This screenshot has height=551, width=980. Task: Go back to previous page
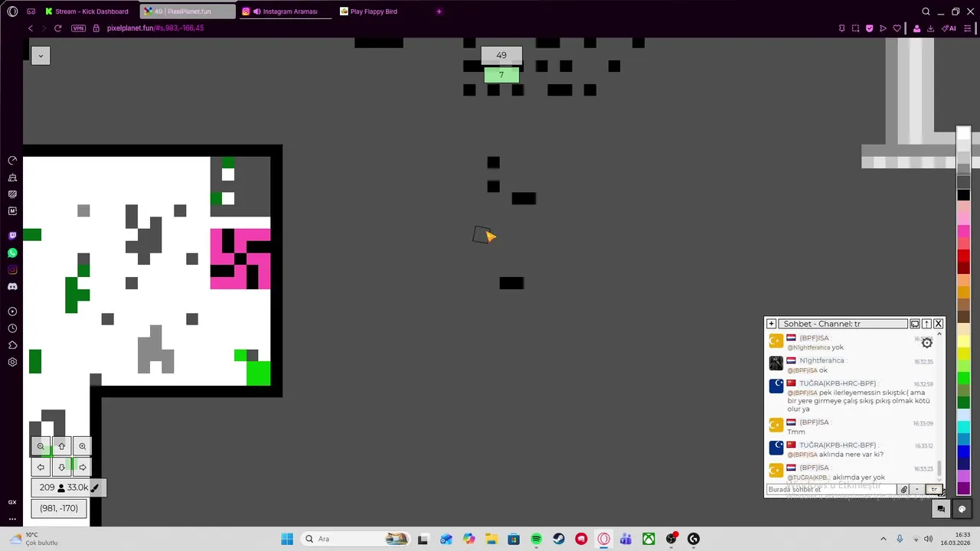(31, 28)
